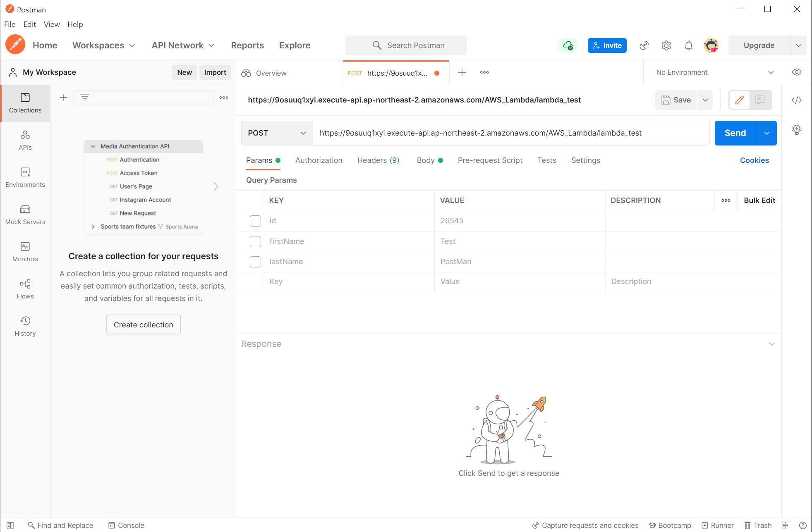
Task: Open collections view more options menu
Action: (x=224, y=98)
